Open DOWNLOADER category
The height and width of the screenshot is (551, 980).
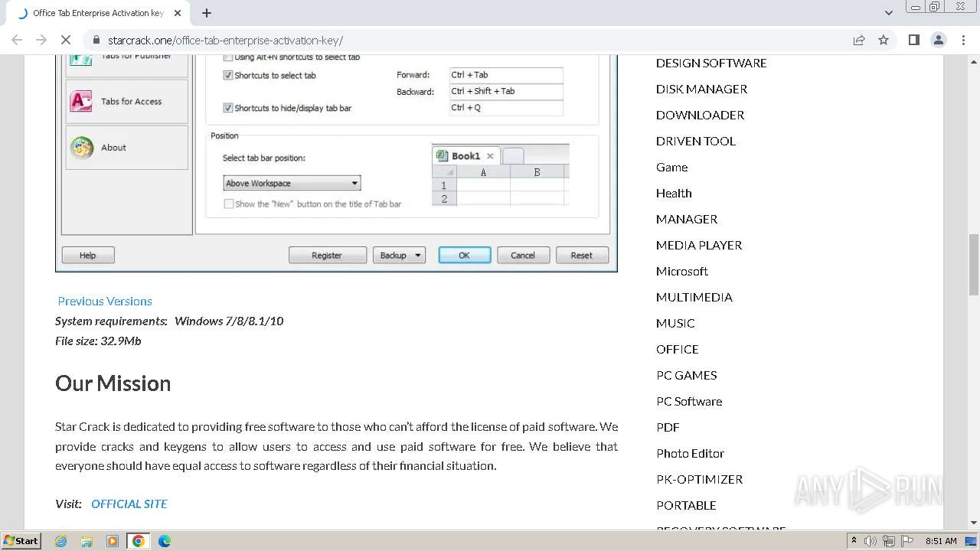(x=700, y=115)
